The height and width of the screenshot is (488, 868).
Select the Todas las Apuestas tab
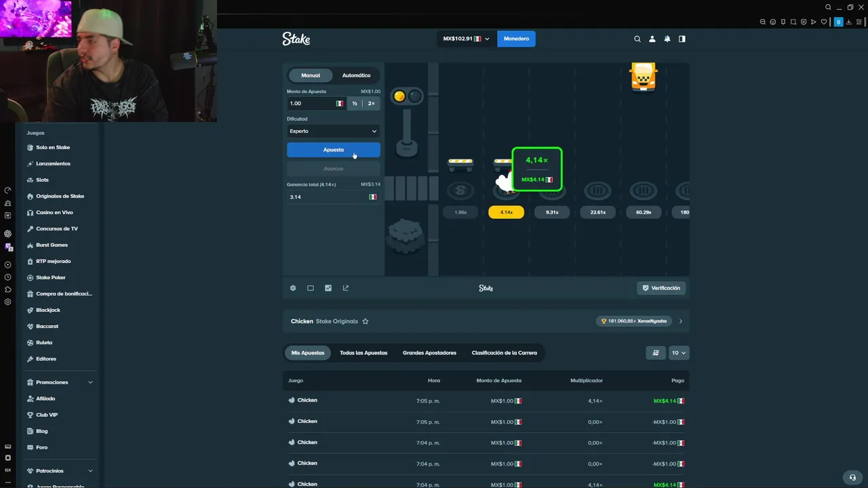(363, 353)
